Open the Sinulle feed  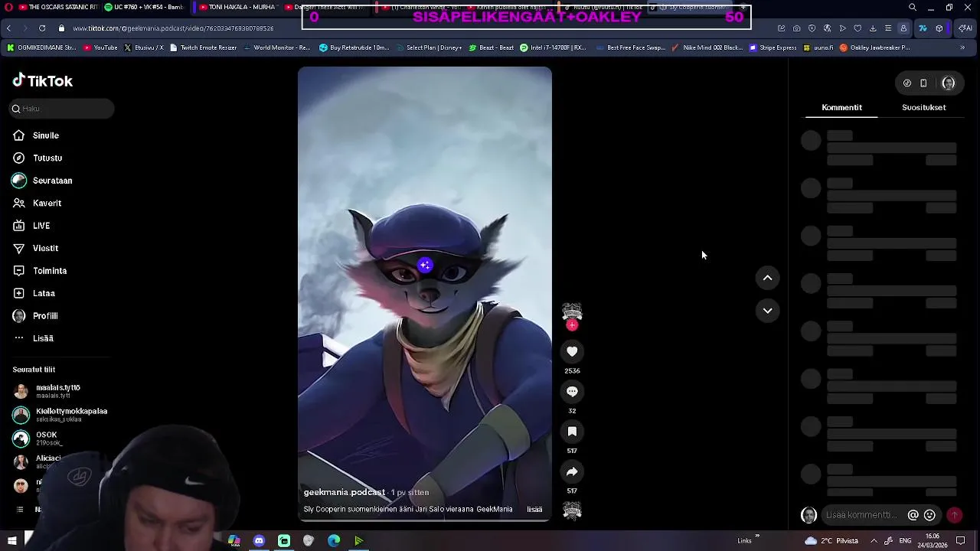pos(36,135)
